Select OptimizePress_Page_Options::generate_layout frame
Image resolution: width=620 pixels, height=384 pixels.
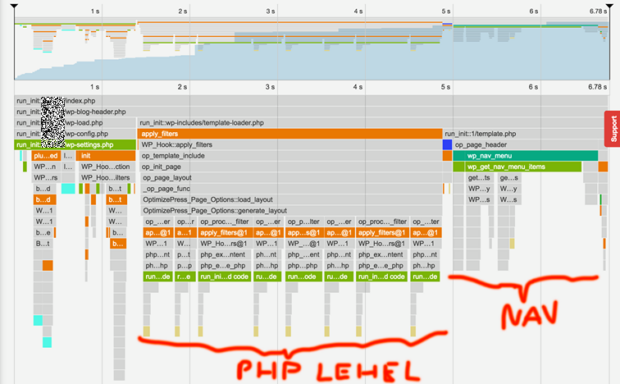point(289,211)
